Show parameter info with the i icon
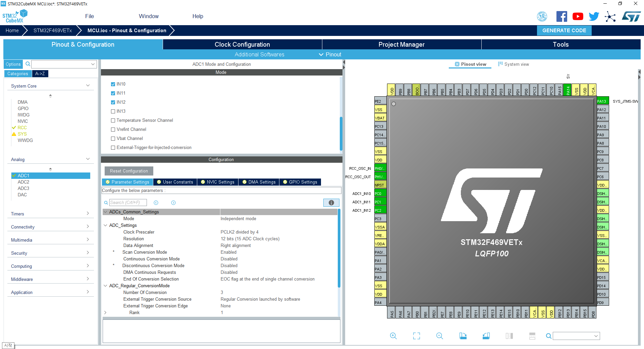This screenshot has width=644, height=349. (x=331, y=203)
